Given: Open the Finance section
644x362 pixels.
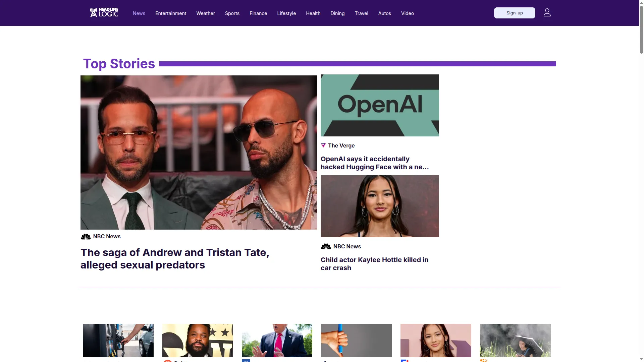Looking at the screenshot, I should 258,13.
